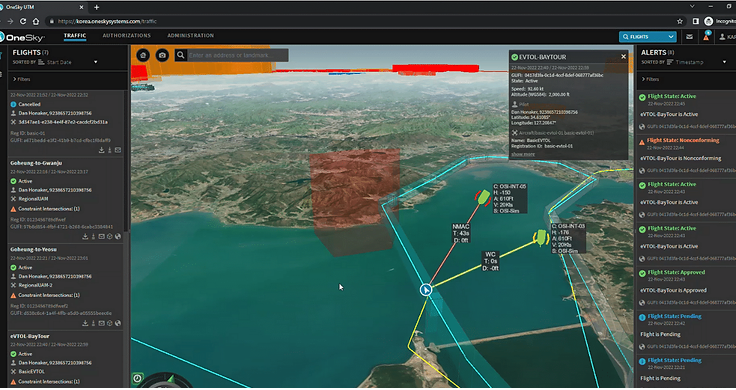Click the map home view icon
The image size is (736, 390).
click(143, 55)
